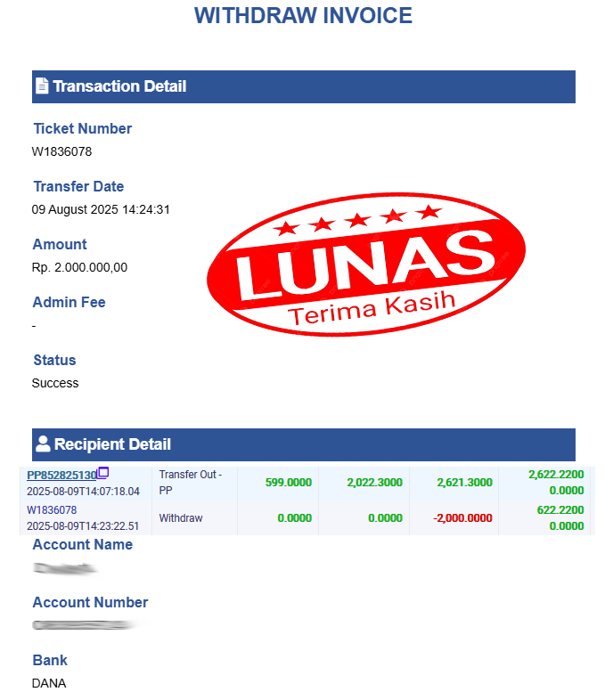
Task: Select the amount Rp. 2.000.000,00
Action: click(x=79, y=267)
